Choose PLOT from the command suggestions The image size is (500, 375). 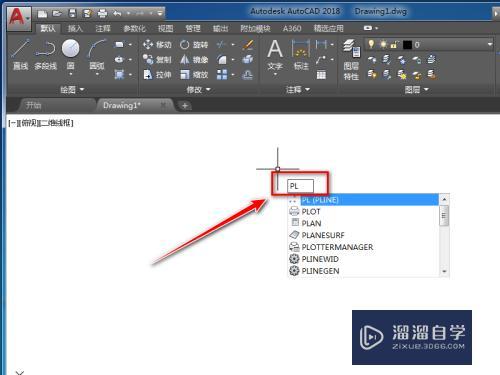[364, 212]
